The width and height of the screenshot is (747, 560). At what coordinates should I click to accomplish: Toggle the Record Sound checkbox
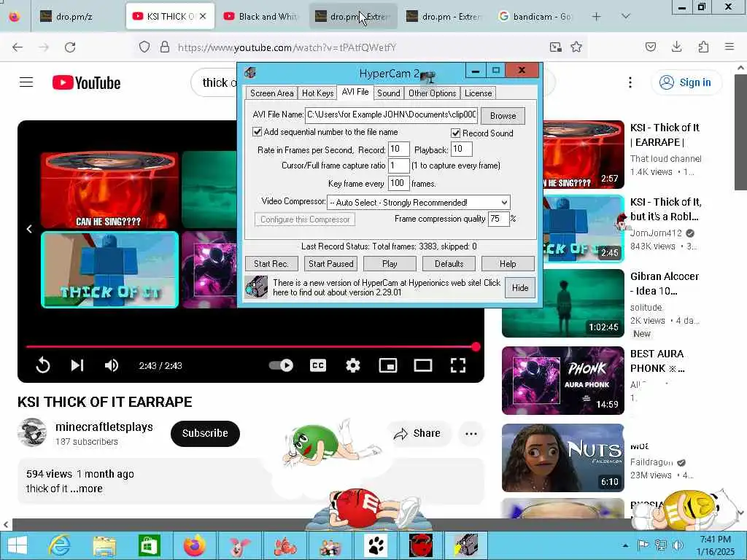pos(455,133)
